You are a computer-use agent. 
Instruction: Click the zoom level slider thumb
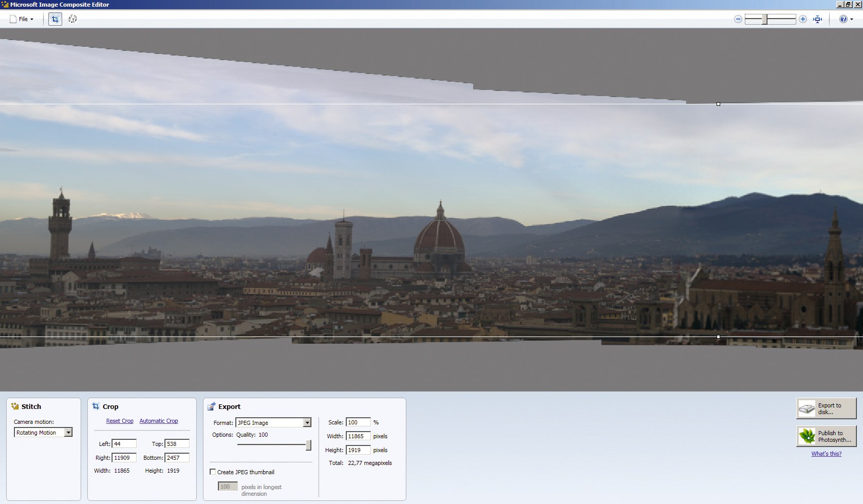tap(765, 19)
